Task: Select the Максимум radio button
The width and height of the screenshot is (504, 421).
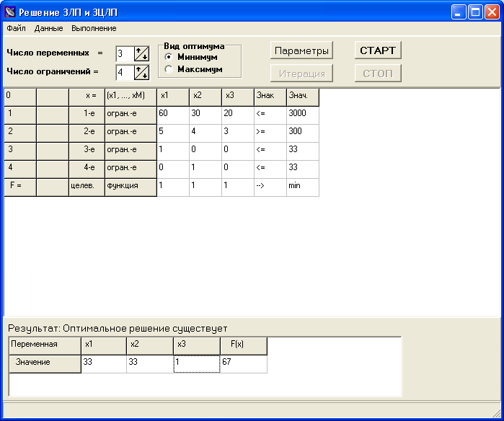Action: 169,69
